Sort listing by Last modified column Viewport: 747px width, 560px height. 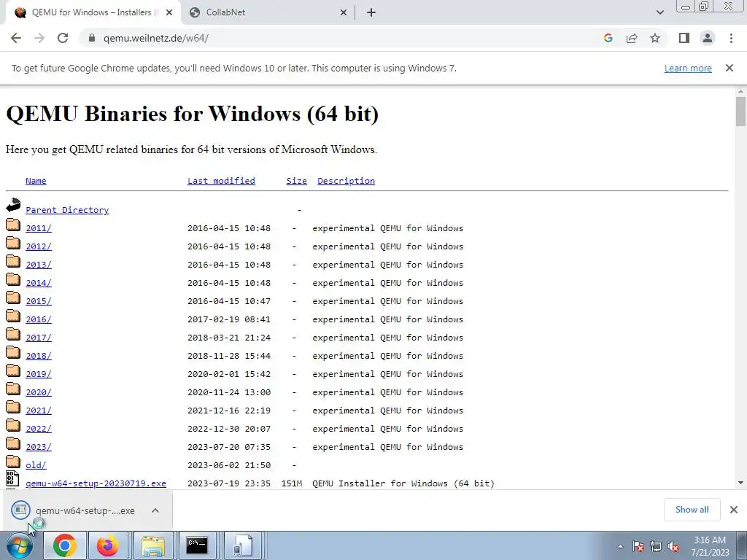(221, 181)
